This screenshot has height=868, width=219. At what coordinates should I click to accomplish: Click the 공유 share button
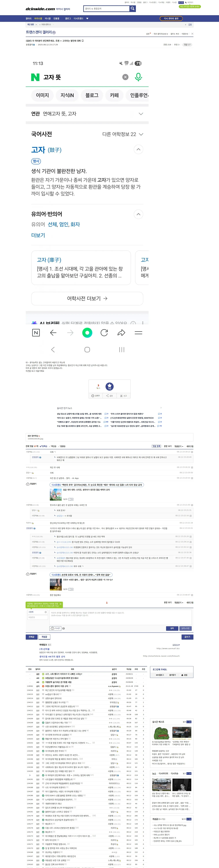pos(110,396)
